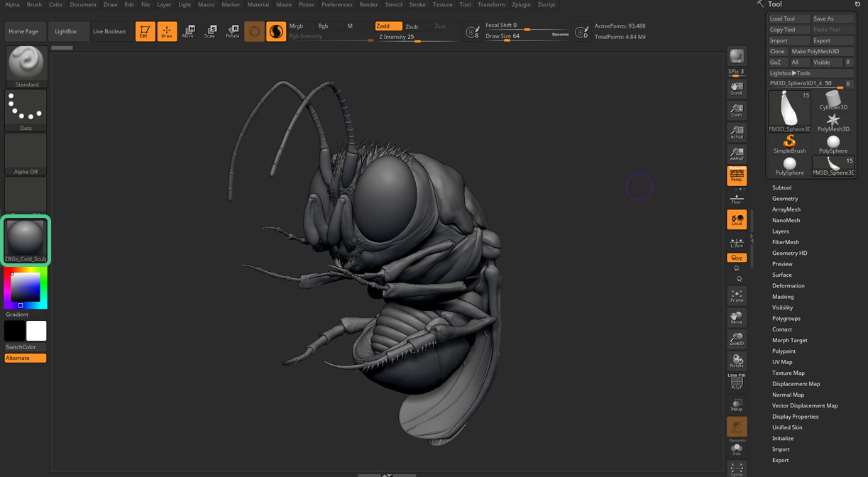
Task: Open the Zplugin menu
Action: [x=521, y=5]
